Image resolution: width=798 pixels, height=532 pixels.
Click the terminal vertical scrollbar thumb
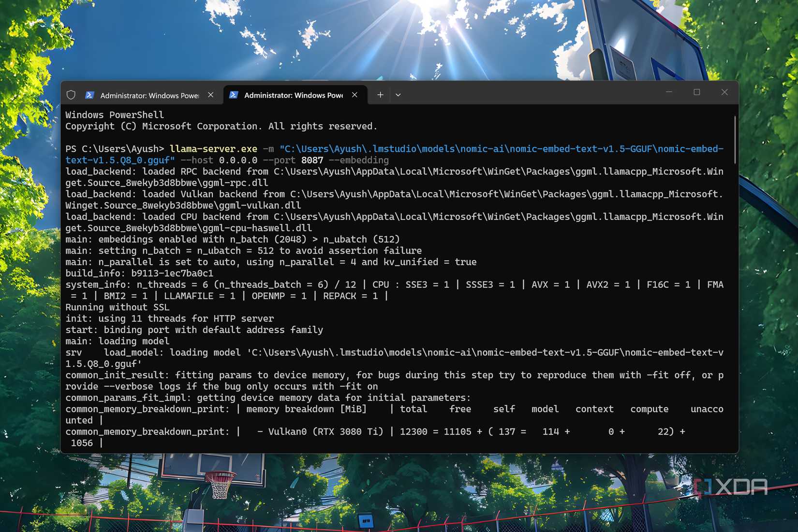(x=735, y=140)
